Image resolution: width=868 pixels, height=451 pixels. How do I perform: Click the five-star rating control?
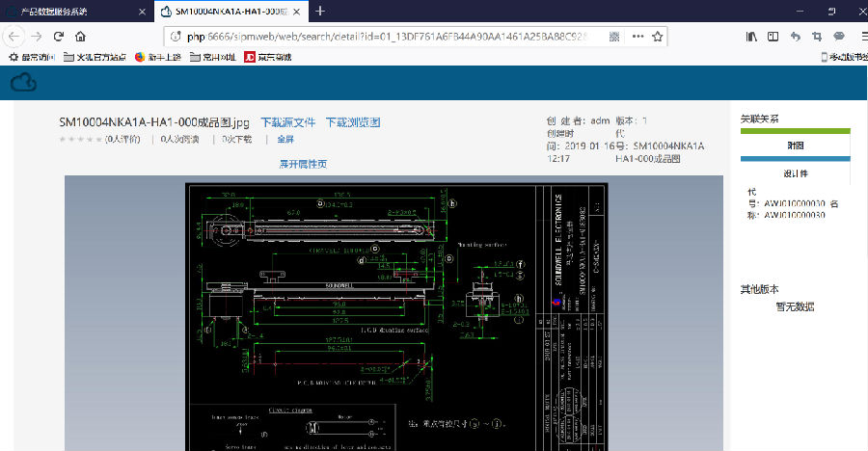click(x=81, y=140)
